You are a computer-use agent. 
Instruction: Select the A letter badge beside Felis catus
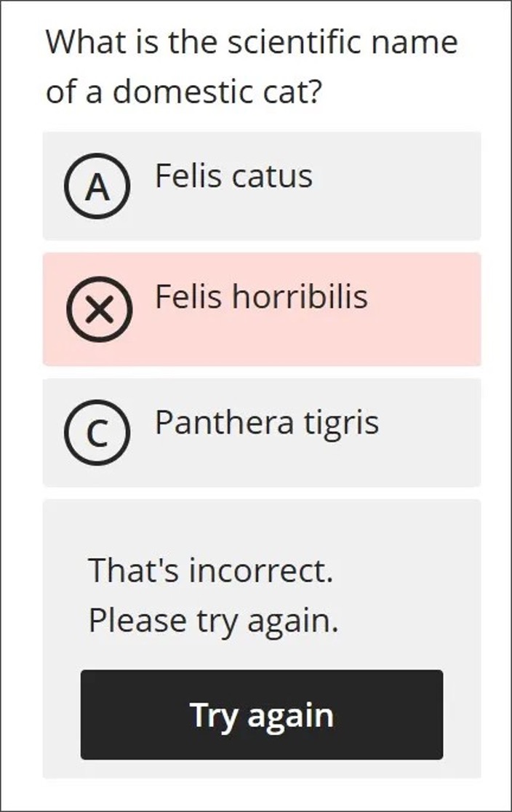98,186
